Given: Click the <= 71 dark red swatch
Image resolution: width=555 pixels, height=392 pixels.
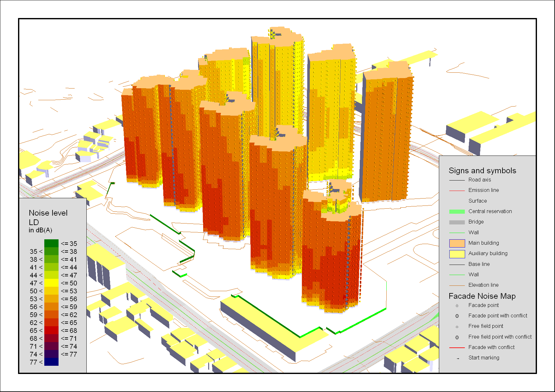Looking at the screenshot, I should (x=51, y=338).
